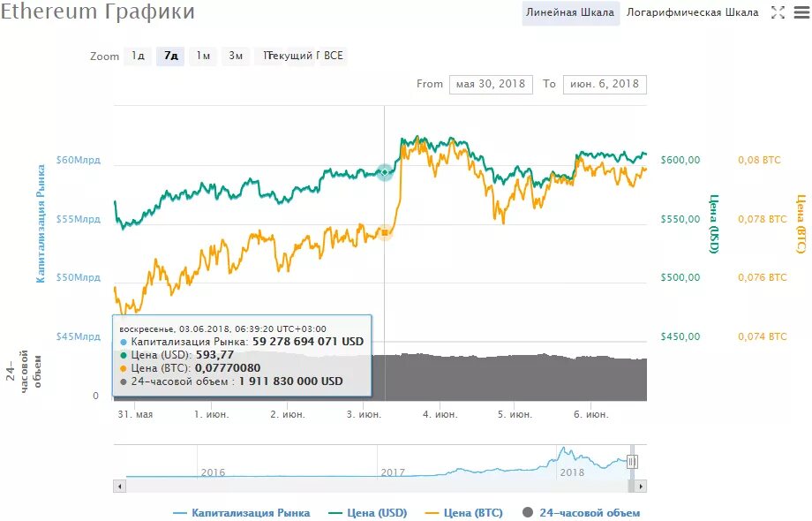Click the 6. июн. date axis label
812x521 pixels.
tap(590, 414)
